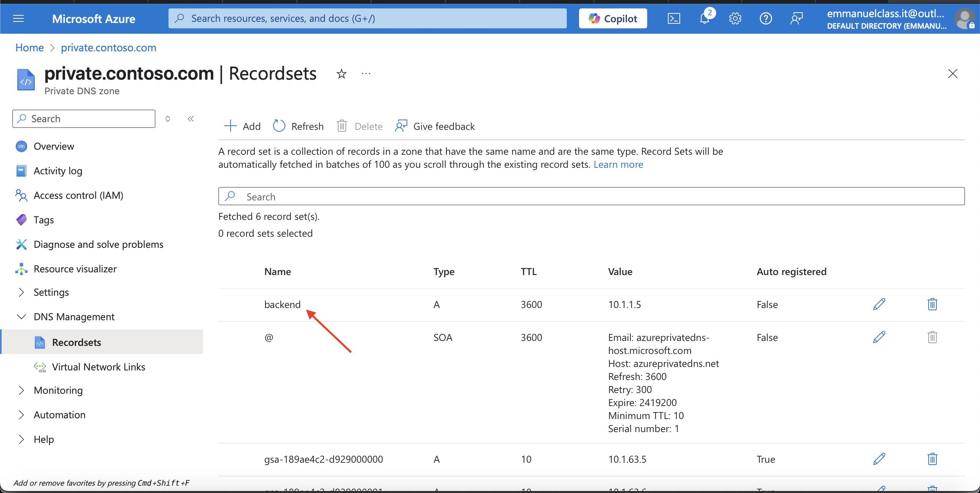Open the Learn more link

[618, 164]
